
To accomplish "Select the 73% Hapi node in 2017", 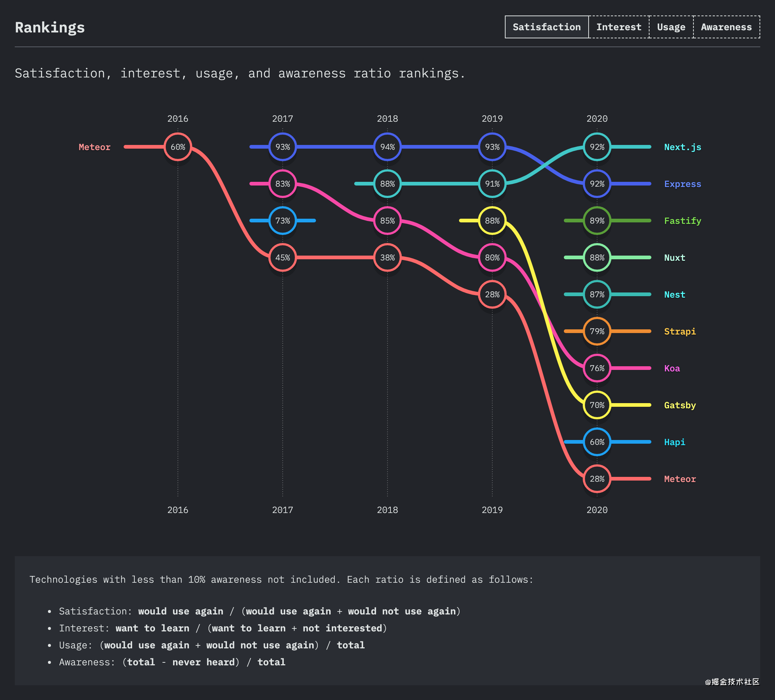I will (x=283, y=221).
